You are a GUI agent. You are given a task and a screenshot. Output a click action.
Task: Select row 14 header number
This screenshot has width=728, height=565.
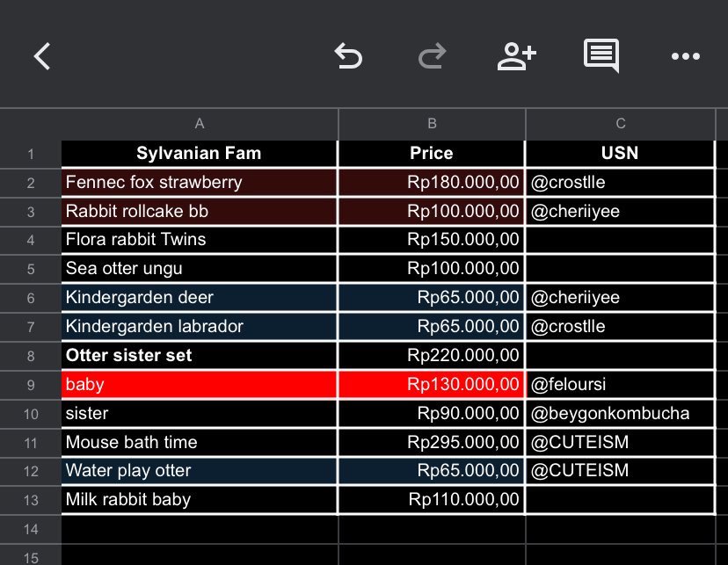31,529
